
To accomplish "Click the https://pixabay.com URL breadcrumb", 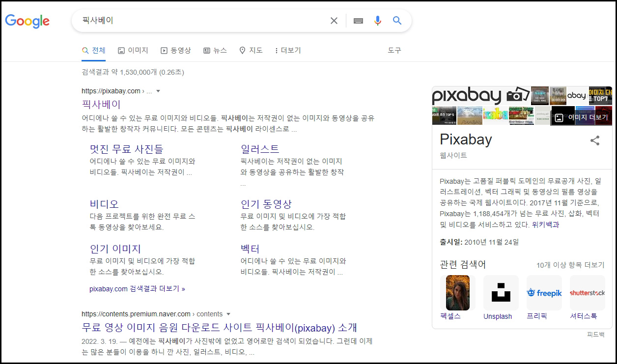I will pos(117,91).
